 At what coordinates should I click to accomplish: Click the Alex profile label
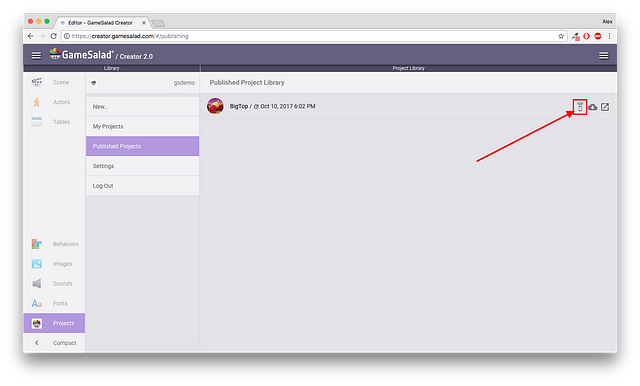click(x=607, y=22)
